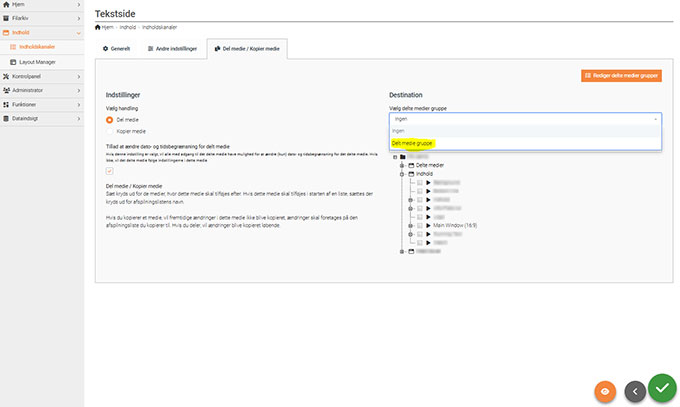Screen dimensions: 680x407
Task: Select the Del medie radio button
Action: (x=109, y=120)
